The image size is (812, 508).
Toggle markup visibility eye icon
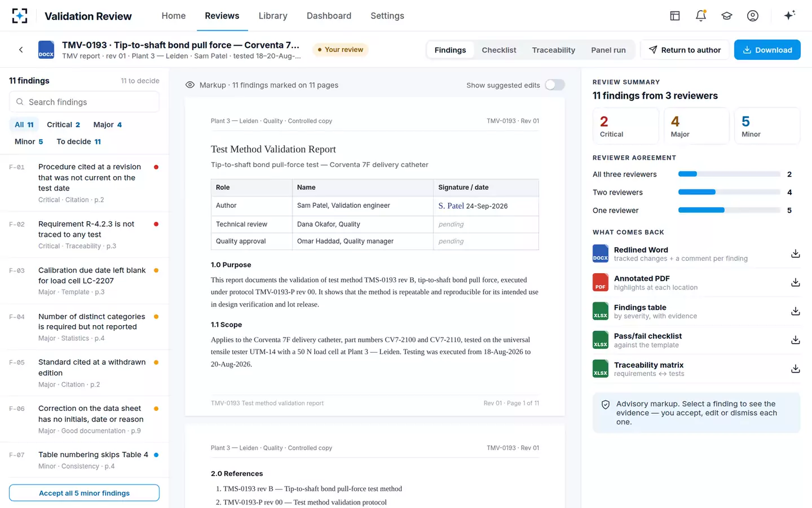190,85
